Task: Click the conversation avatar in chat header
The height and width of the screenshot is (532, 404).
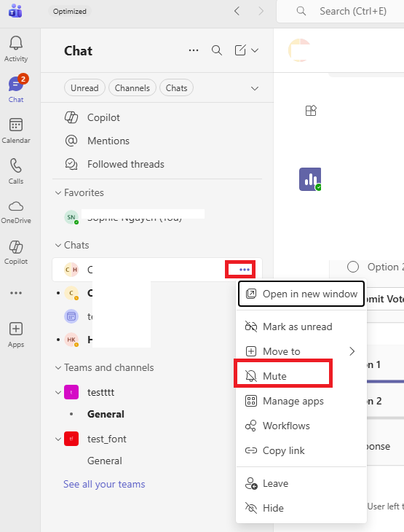Action: 300,50
